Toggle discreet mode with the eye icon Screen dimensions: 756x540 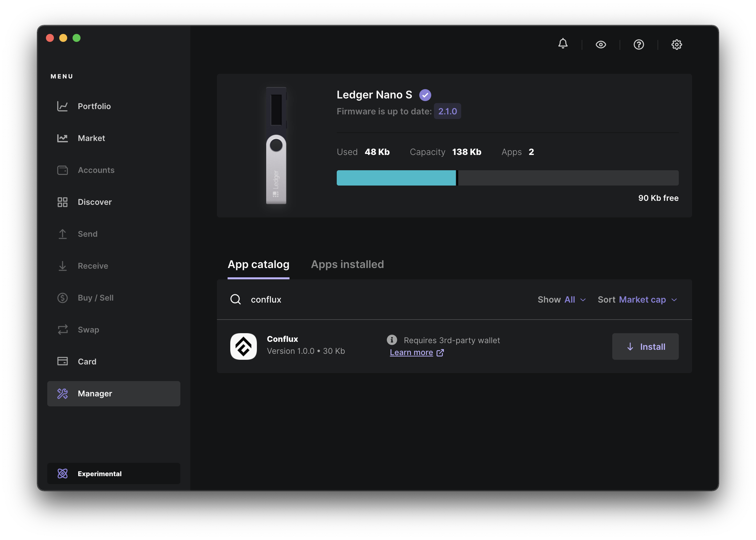coord(601,44)
